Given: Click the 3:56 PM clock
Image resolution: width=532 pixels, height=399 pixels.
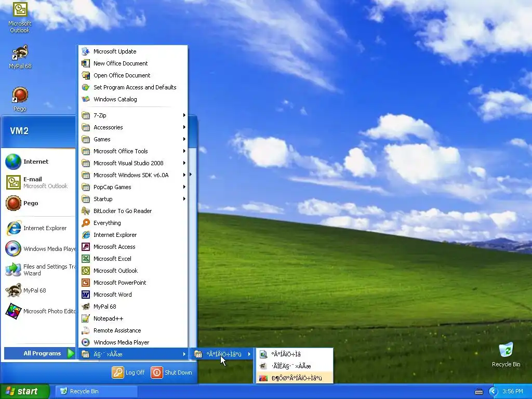Looking at the screenshot, I should pyautogui.click(x=513, y=391).
